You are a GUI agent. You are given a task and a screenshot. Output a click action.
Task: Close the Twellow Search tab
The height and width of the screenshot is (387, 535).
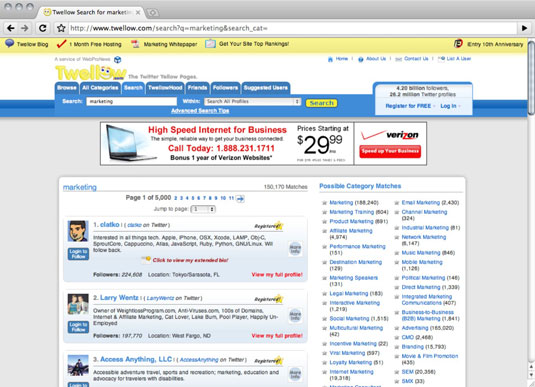point(138,12)
